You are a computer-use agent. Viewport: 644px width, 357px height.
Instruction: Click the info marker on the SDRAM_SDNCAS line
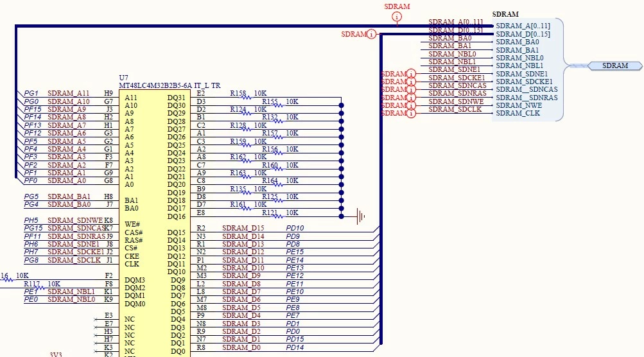click(x=411, y=89)
